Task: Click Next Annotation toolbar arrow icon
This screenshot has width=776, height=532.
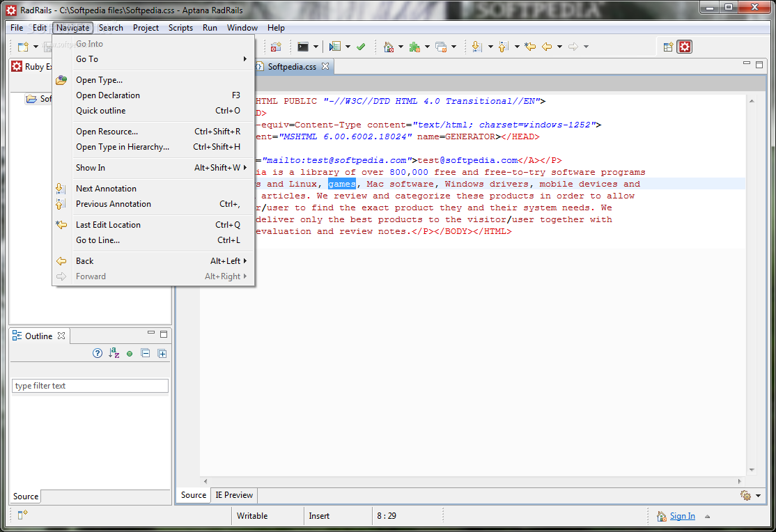Action: [476, 47]
